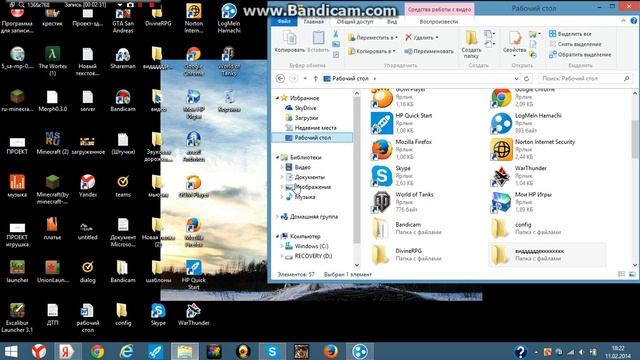Refresh the Explorer folder view
Viewport: 640px width, 360px height.
click(527, 78)
